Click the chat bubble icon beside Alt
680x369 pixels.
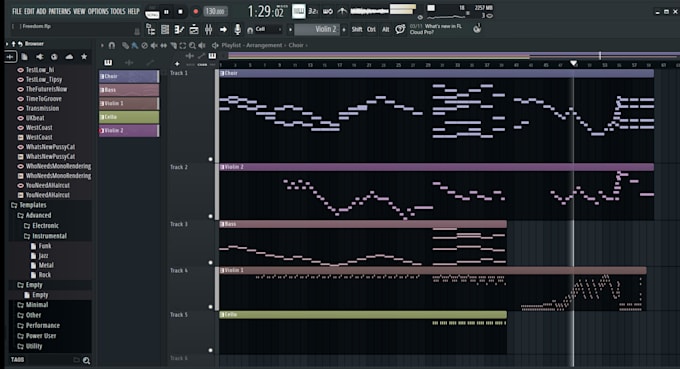pyautogui.click(x=400, y=29)
